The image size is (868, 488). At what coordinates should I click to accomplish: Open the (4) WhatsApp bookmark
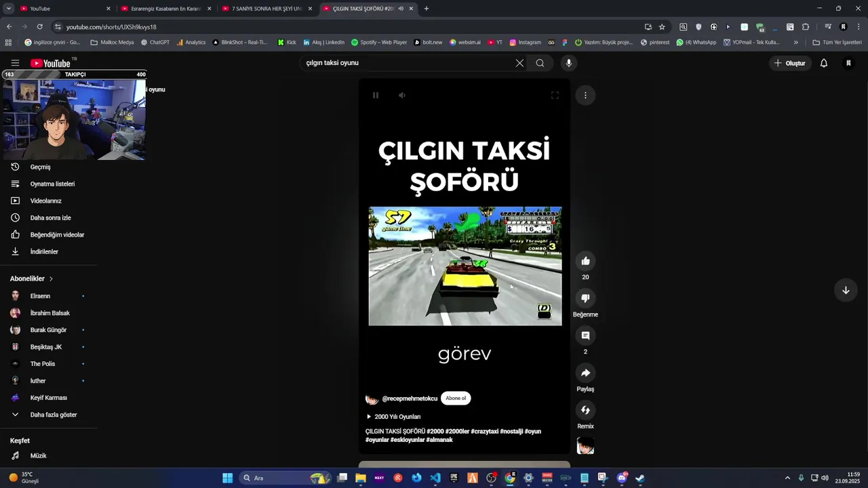696,42
